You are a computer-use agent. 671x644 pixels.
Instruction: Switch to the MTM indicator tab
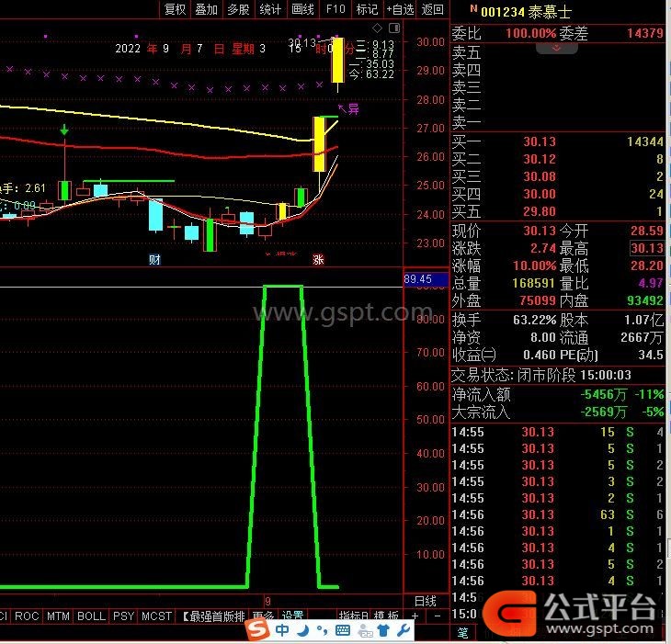pos(58,616)
